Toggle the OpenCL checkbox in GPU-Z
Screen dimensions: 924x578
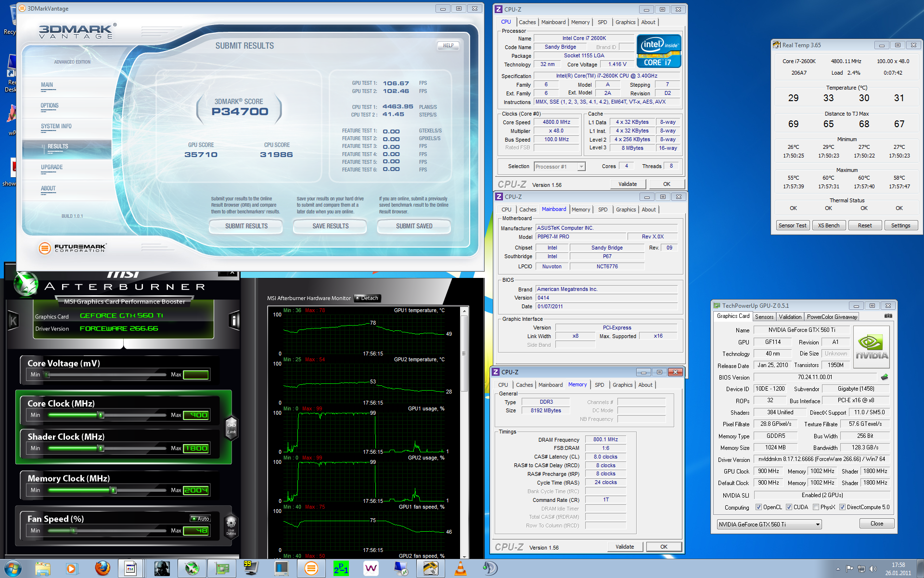tap(758, 507)
